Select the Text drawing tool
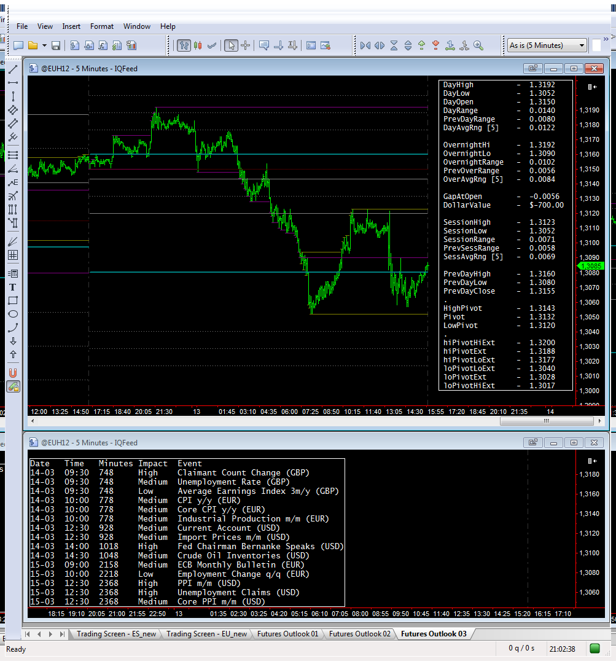The image size is (616, 672). point(13,287)
